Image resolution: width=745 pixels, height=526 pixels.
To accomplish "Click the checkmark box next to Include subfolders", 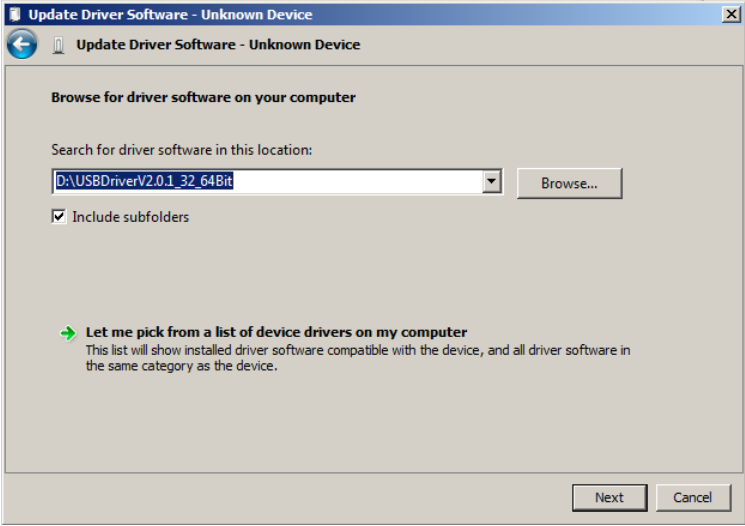I will tap(59, 217).
